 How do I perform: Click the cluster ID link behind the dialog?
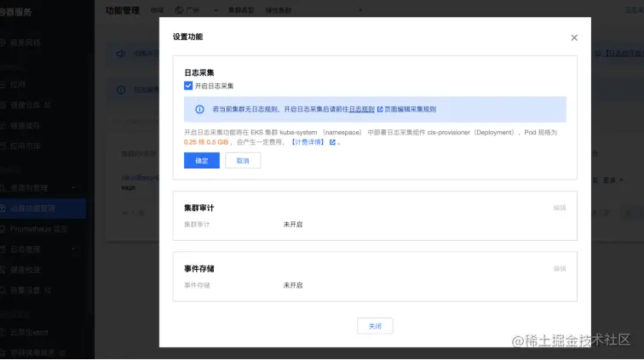coord(140,178)
